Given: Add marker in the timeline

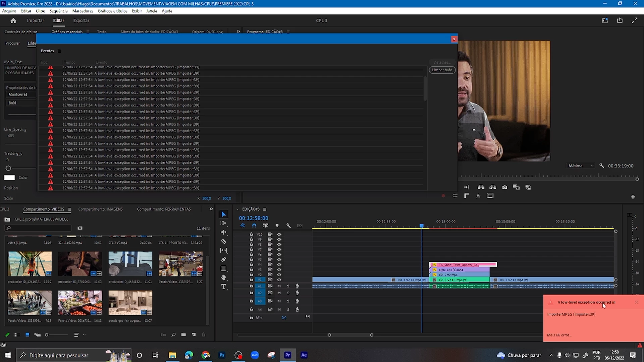Looking at the screenshot, I should coord(277,226).
